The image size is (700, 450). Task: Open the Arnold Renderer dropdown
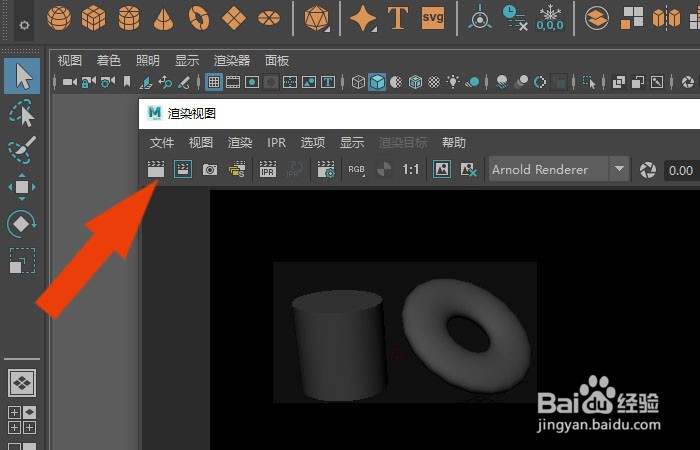pos(559,169)
